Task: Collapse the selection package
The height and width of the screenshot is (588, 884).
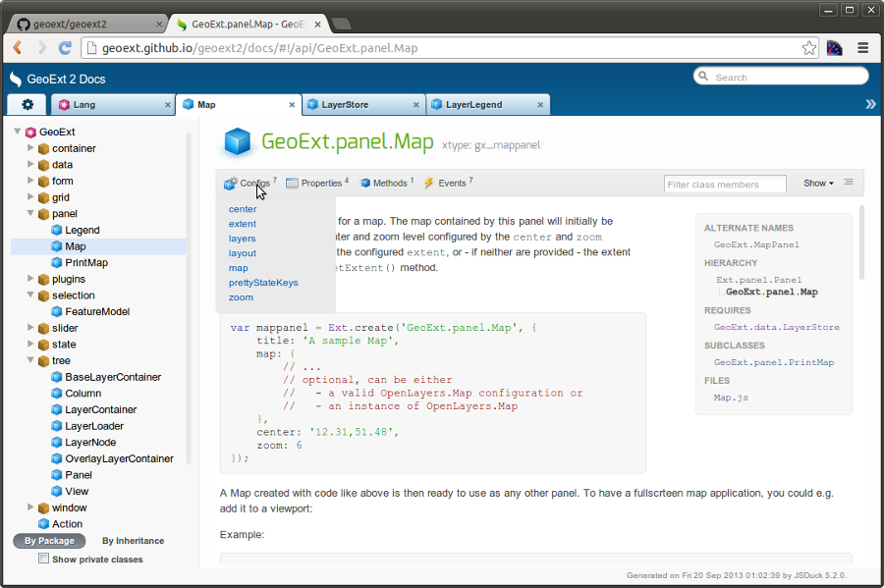Action: [30, 294]
